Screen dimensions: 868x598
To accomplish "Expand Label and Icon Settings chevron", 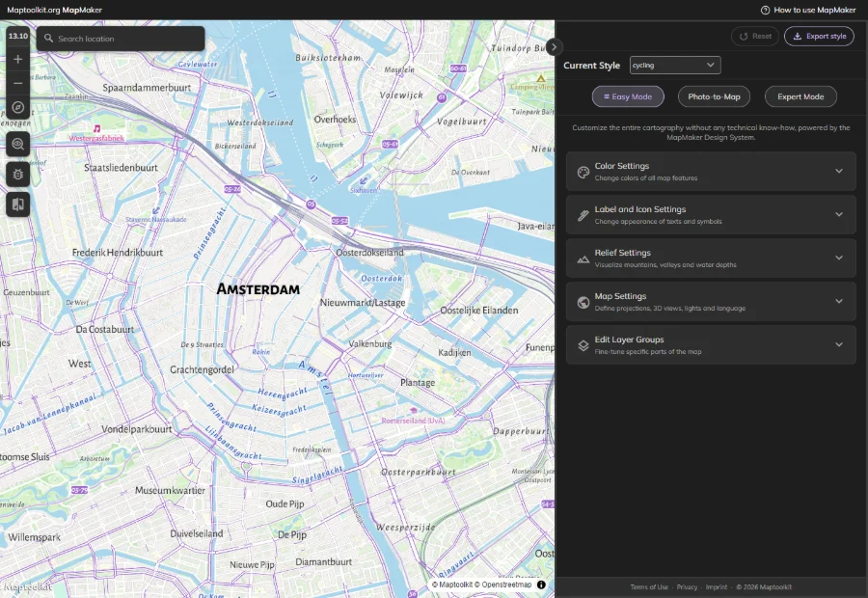I will click(839, 214).
